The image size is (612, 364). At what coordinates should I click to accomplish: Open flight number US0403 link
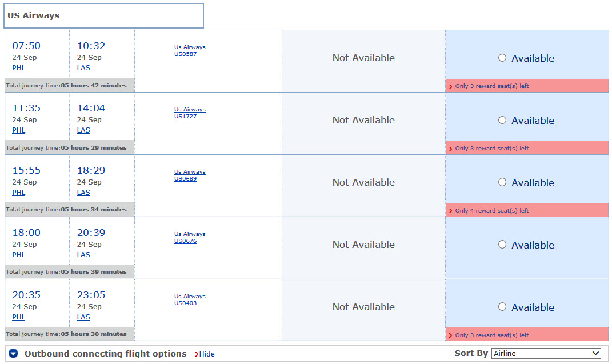tap(185, 303)
